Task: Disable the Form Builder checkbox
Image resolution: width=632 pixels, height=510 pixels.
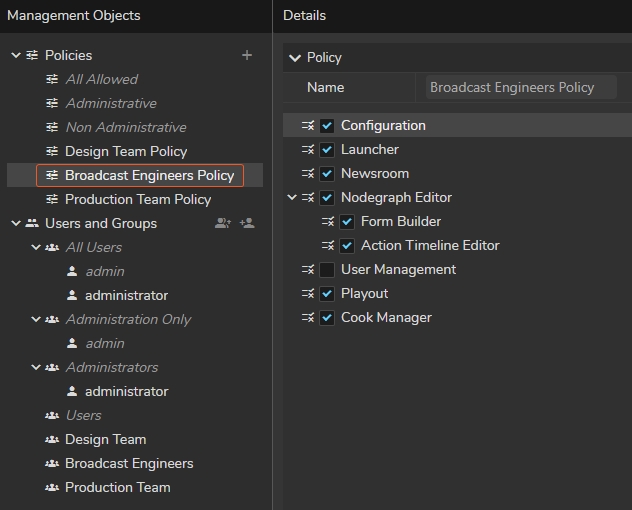Action: coord(347,222)
